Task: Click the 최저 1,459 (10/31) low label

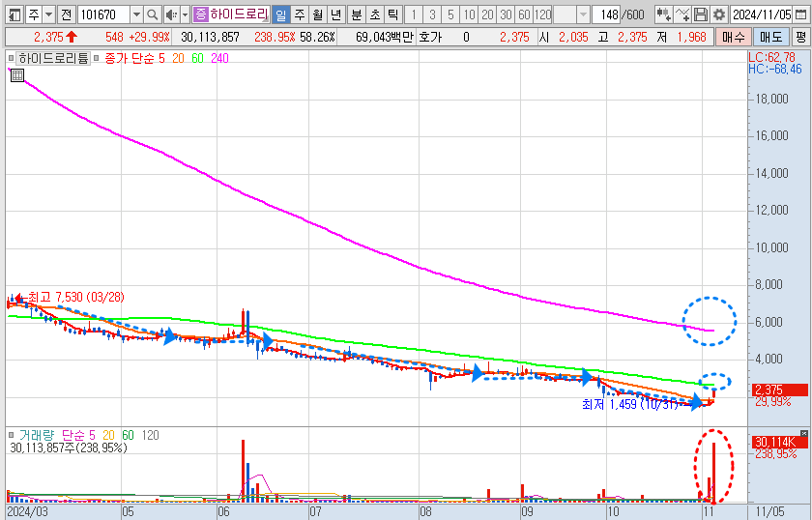Action: coord(629,404)
